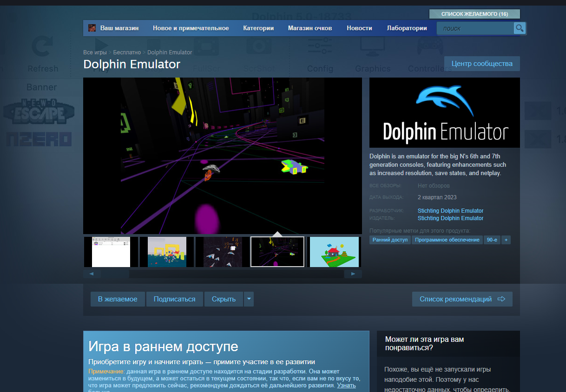
Task: Add another tag with the plus button
Action: (506, 240)
